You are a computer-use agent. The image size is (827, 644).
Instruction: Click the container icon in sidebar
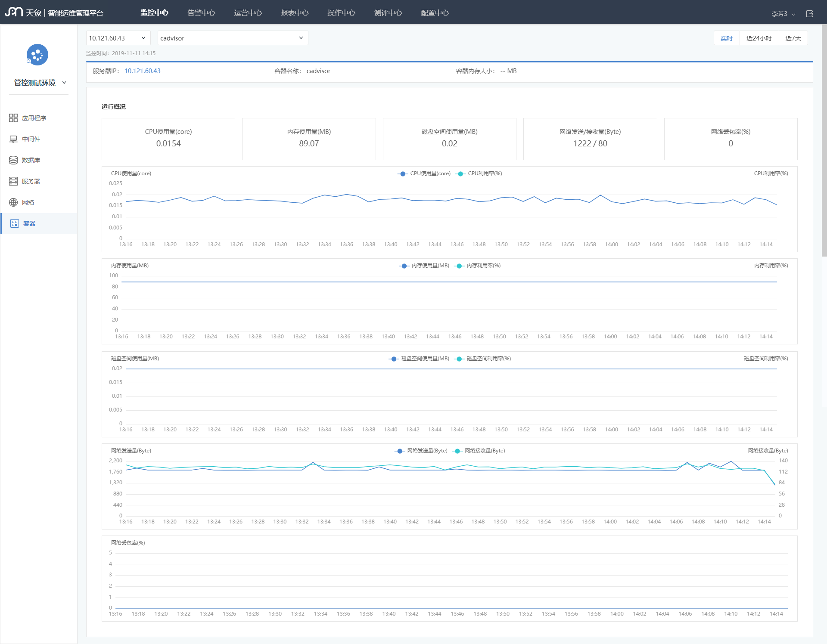(x=15, y=223)
